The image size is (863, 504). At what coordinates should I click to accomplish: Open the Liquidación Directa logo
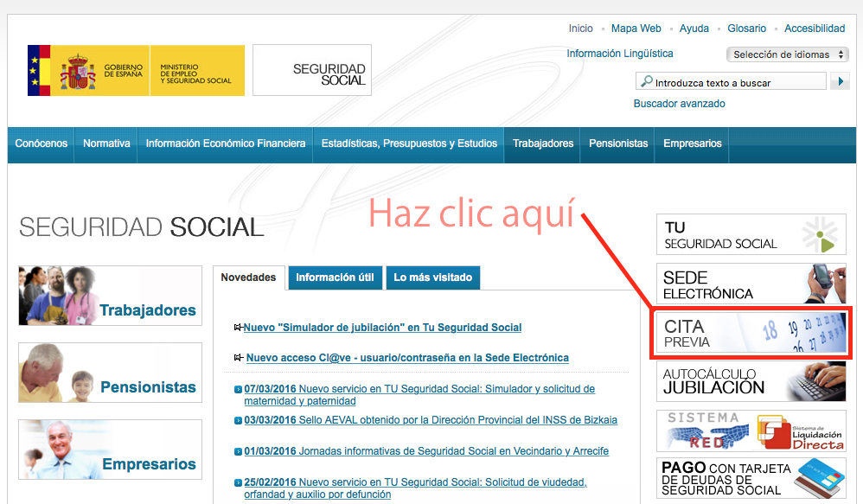800,431
